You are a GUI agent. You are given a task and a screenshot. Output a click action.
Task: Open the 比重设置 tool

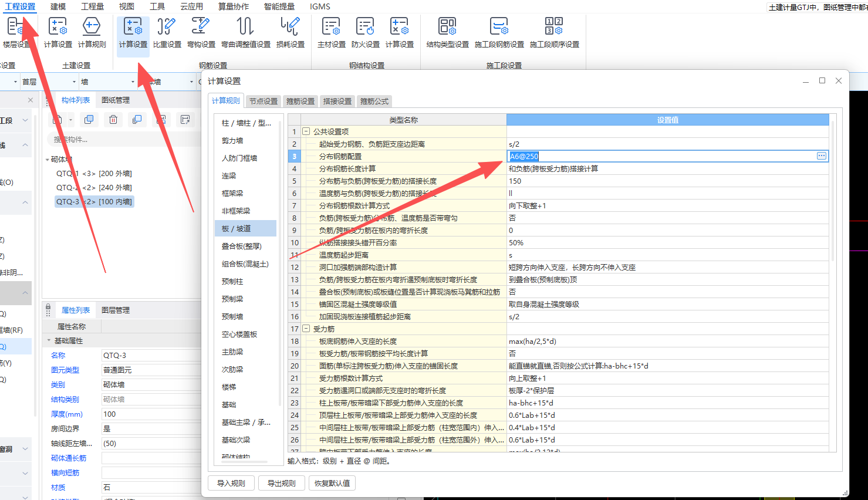tap(167, 33)
